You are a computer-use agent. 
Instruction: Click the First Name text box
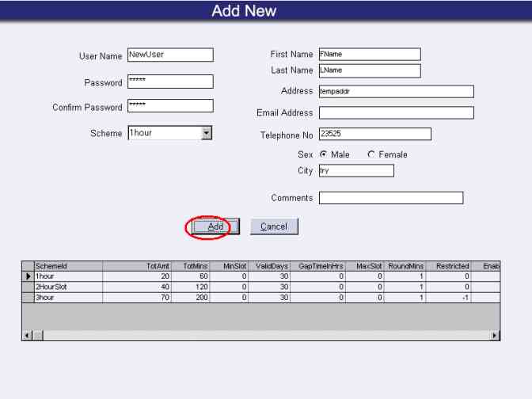tap(369, 55)
